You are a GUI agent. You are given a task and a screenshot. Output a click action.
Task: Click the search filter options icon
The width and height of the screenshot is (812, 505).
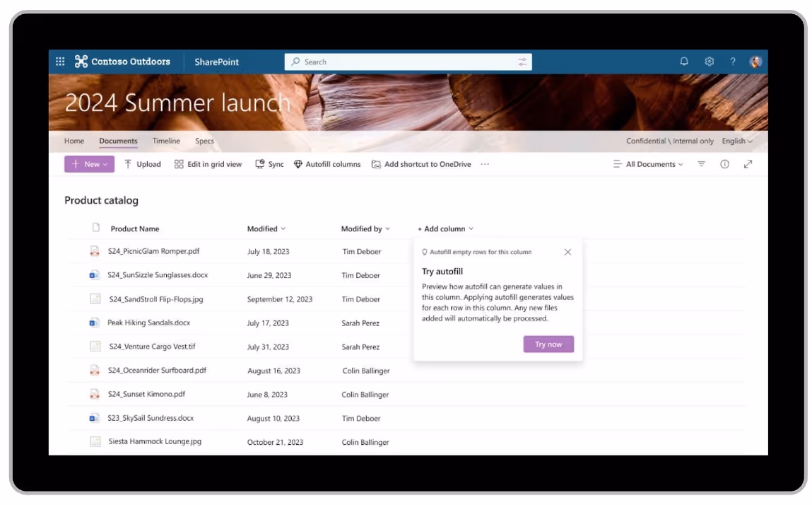click(x=522, y=62)
